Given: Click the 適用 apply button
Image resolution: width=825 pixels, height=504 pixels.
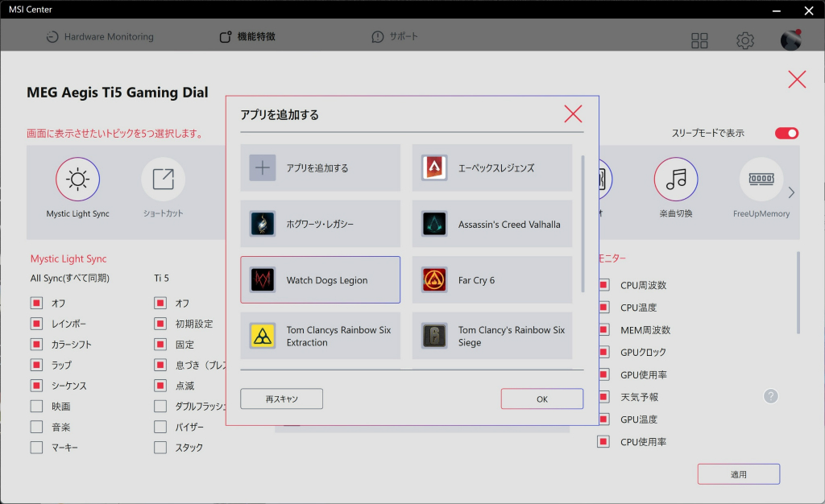Looking at the screenshot, I should coord(739,474).
